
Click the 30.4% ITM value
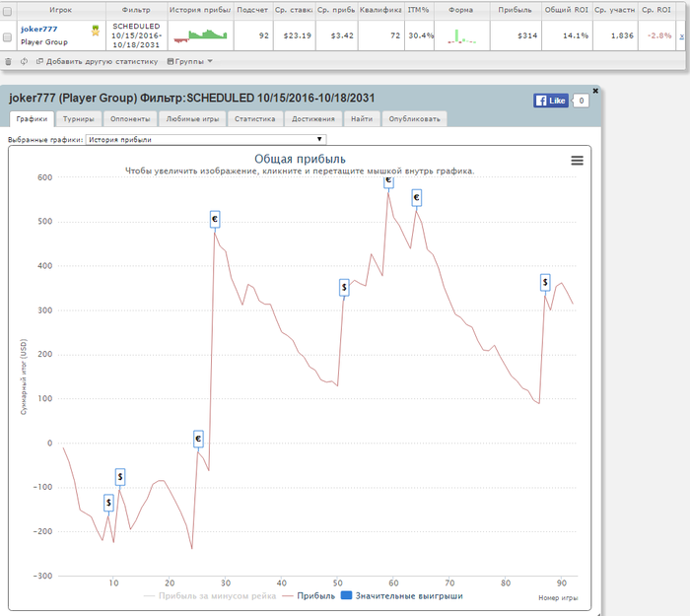tap(421, 35)
